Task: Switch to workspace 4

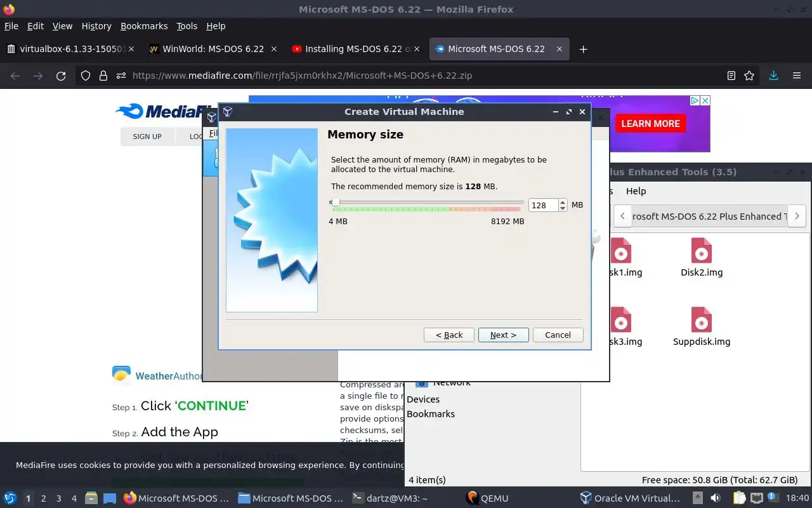Action: coord(74,498)
